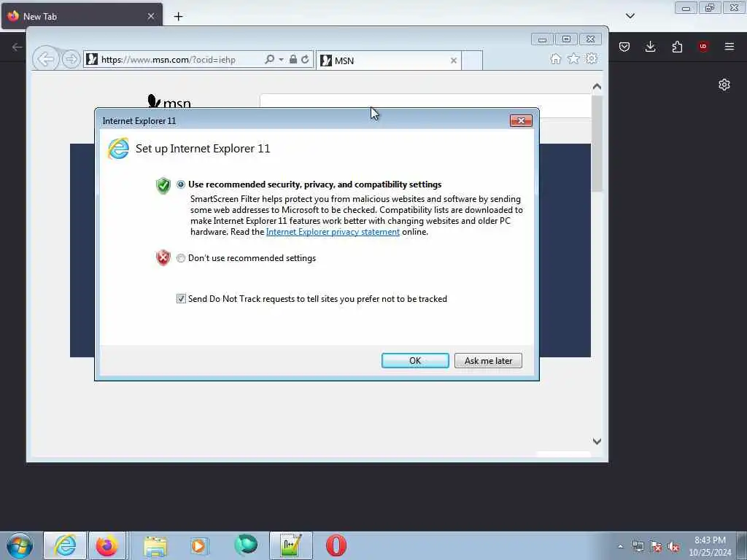This screenshot has width=747, height=560.
Task: Open the address bar autocomplete dropdown arrow
Action: coord(281,60)
